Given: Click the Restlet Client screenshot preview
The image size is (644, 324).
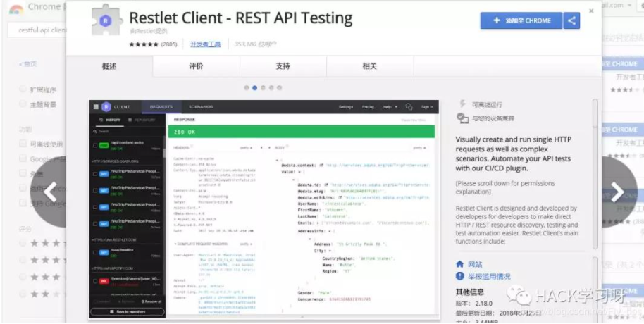Looking at the screenshot, I should [264, 208].
